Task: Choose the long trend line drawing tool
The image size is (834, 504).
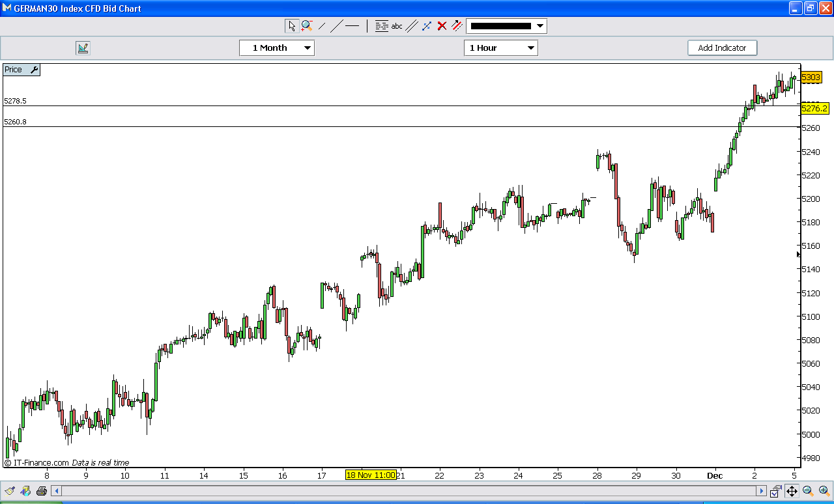Action: coord(336,26)
